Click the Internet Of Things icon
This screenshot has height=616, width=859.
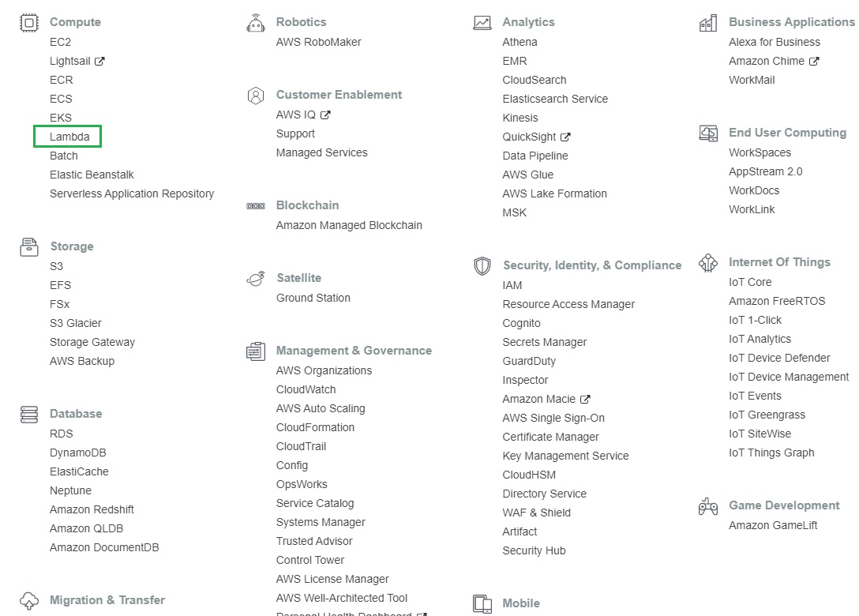(708, 263)
